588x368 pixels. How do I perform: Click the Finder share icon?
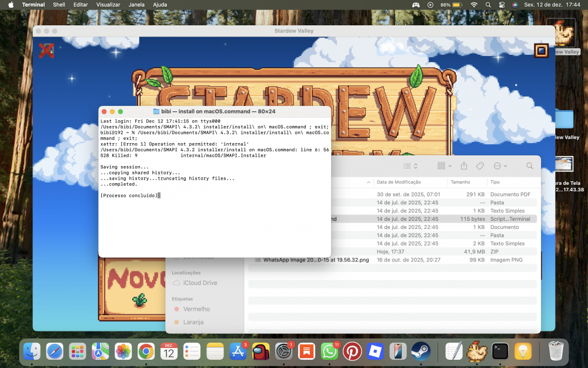coord(464,166)
